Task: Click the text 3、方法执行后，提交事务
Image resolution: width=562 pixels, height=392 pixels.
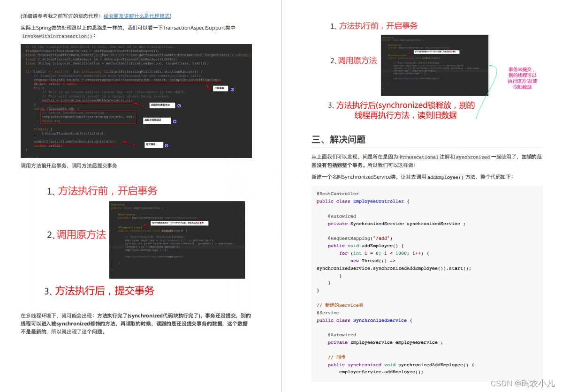Action: coord(99,291)
